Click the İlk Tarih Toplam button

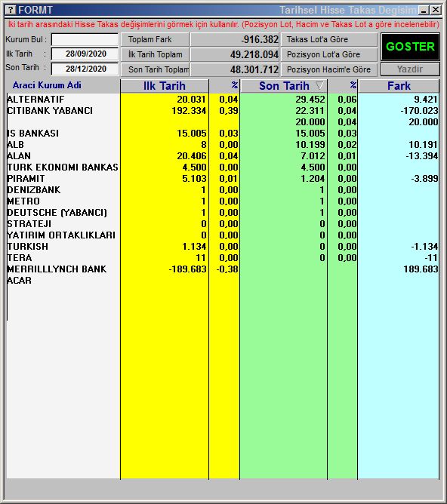(155, 54)
